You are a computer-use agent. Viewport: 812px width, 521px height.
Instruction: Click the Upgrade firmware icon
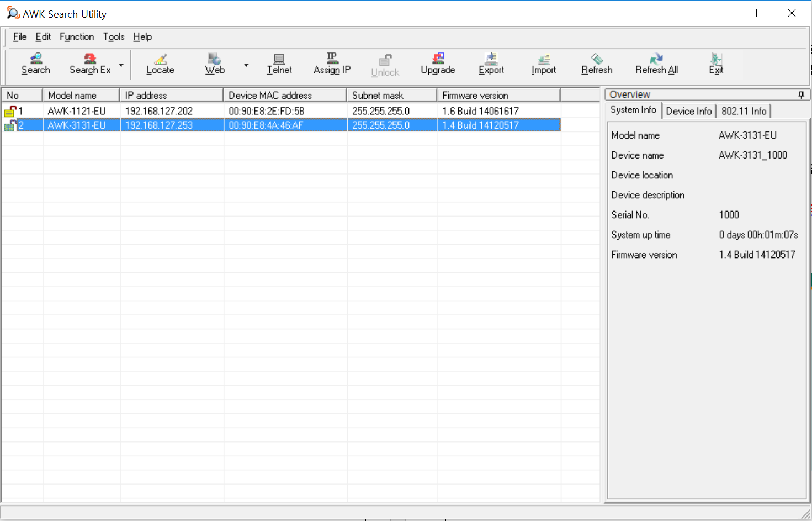[438, 64]
